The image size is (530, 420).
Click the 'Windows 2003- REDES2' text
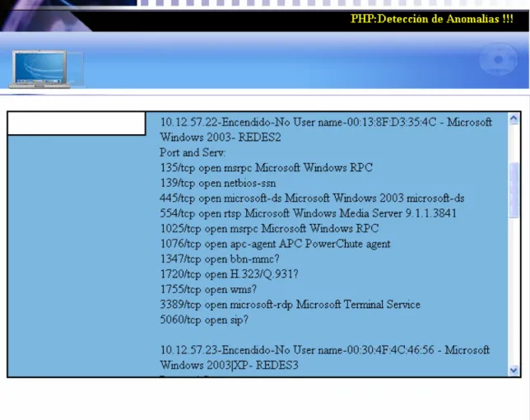[x=220, y=138]
